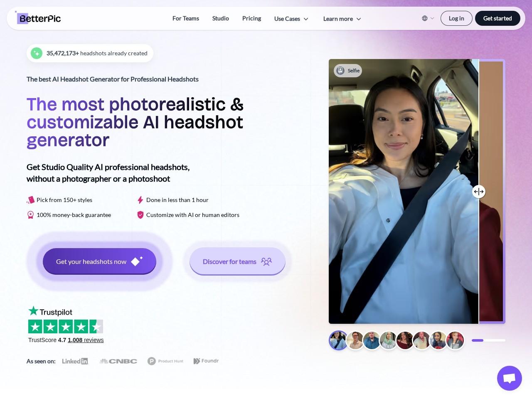Click the money-back guarantee badge icon
This screenshot has width=532, height=399.
click(30, 215)
